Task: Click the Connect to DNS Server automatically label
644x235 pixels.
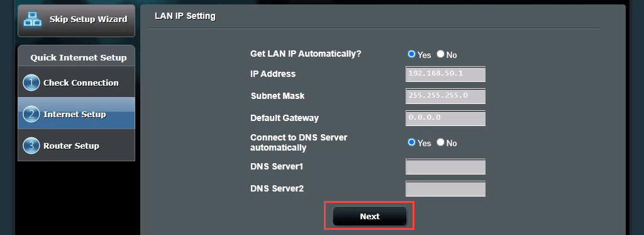Action: click(299, 142)
